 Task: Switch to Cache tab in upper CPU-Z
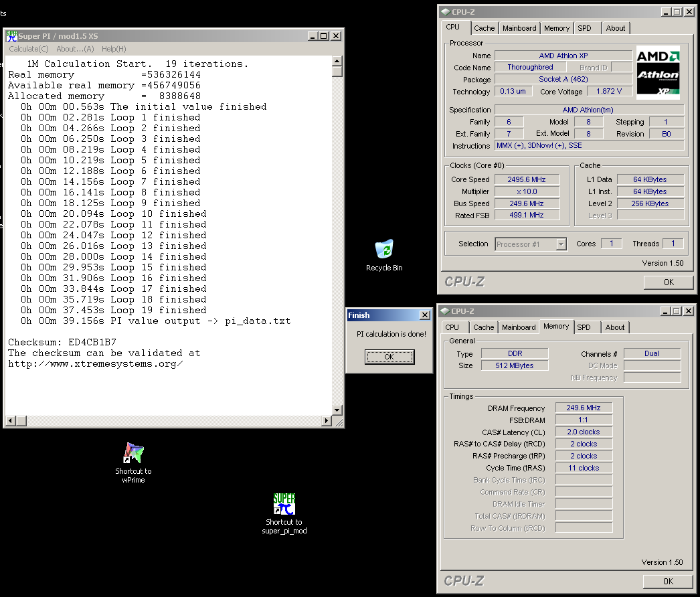485,28
